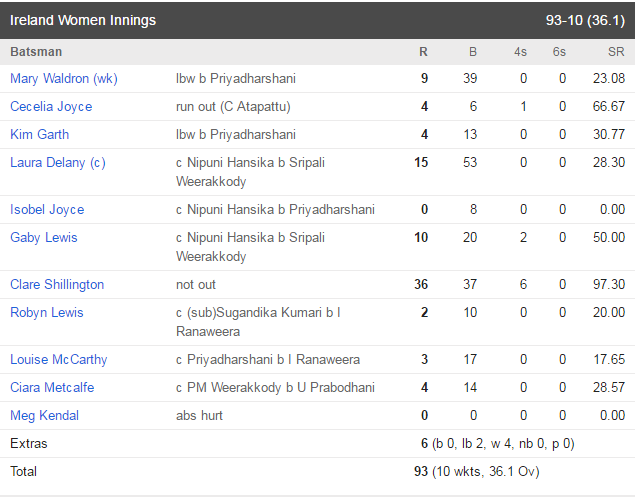View captain Laura Delany's profile
The image size is (637, 497).
coord(58,163)
